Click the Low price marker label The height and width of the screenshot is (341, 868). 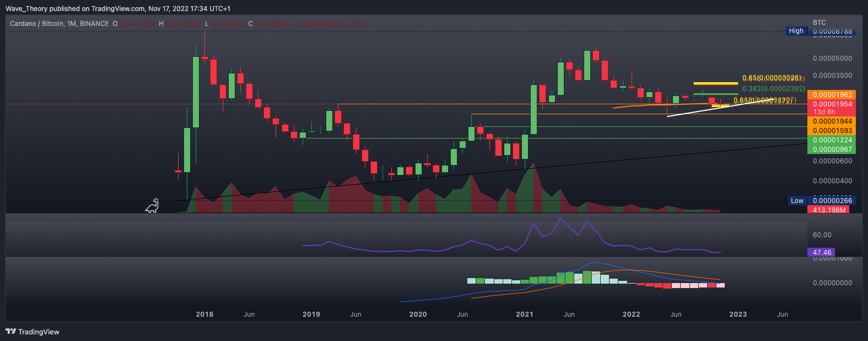[x=797, y=201]
